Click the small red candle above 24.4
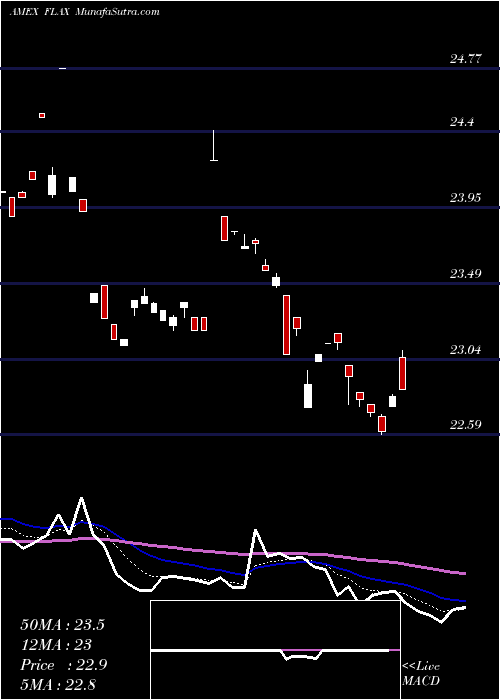 click(x=42, y=115)
